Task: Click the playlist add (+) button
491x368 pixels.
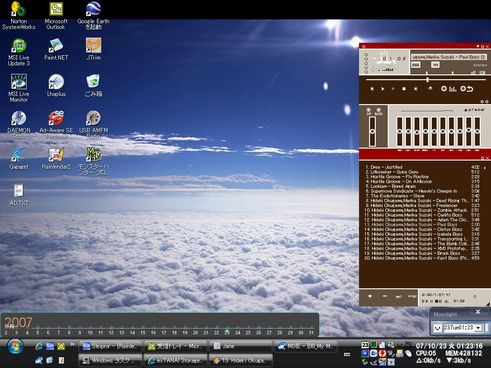Action: point(370,296)
